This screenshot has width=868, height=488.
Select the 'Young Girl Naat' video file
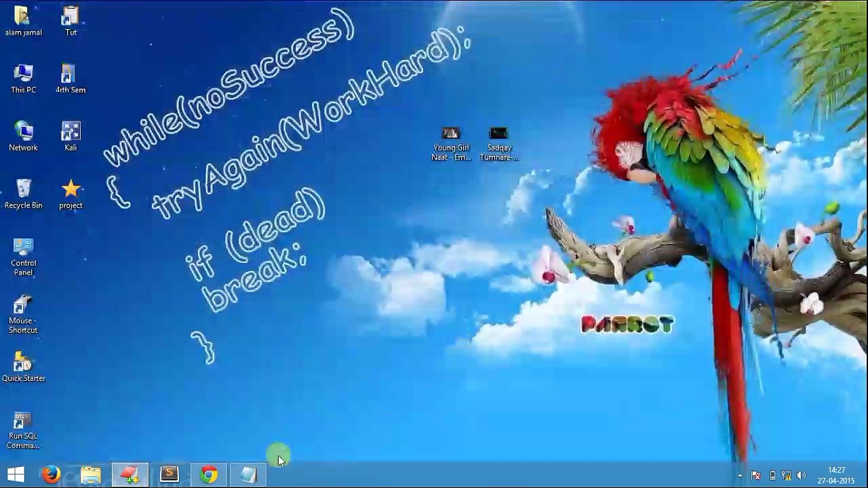pyautogui.click(x=451, y=144)
